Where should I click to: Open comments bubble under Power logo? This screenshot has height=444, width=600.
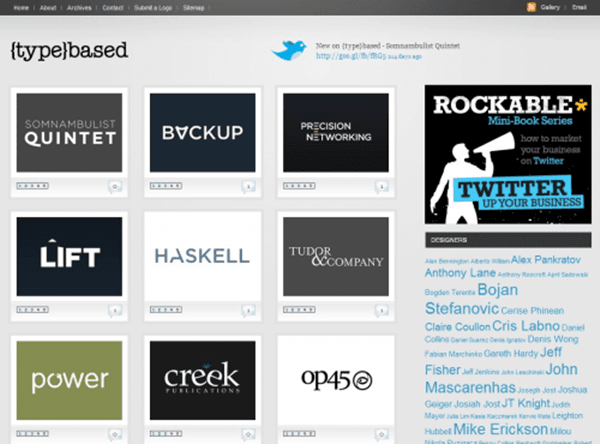pyautogui.click(x=115, y=434)
